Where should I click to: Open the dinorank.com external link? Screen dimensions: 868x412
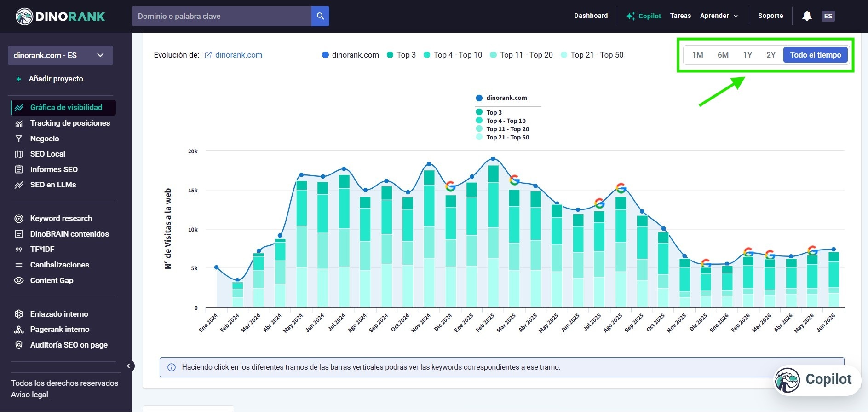click(233, 55)
